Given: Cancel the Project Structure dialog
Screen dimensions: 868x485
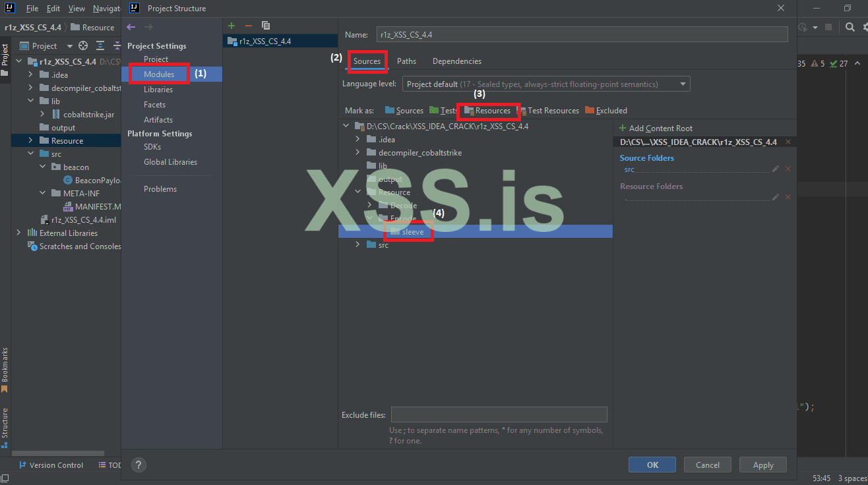Looking at the screenshot, I should (x=708, y=465).
